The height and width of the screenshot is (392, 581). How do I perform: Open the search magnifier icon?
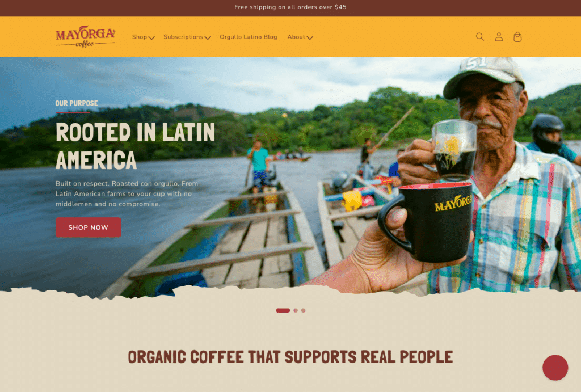pos(480,37)
